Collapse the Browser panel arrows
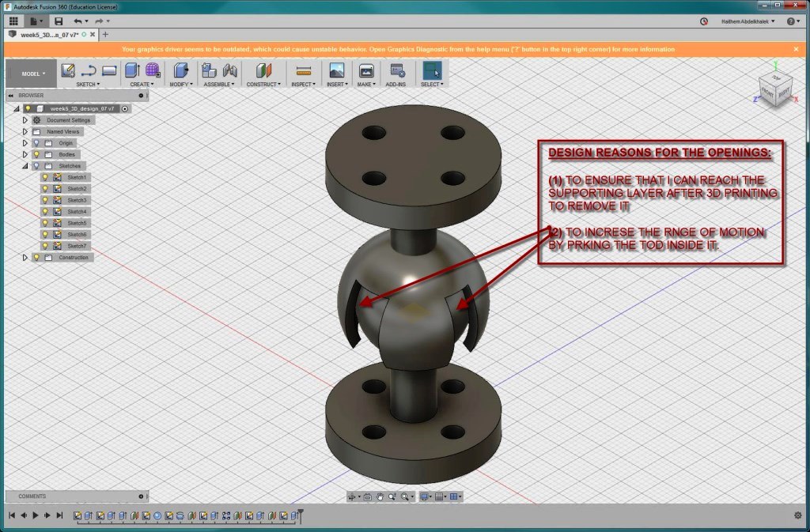Viewport: 810px width, 532px height. coord(10,96)
